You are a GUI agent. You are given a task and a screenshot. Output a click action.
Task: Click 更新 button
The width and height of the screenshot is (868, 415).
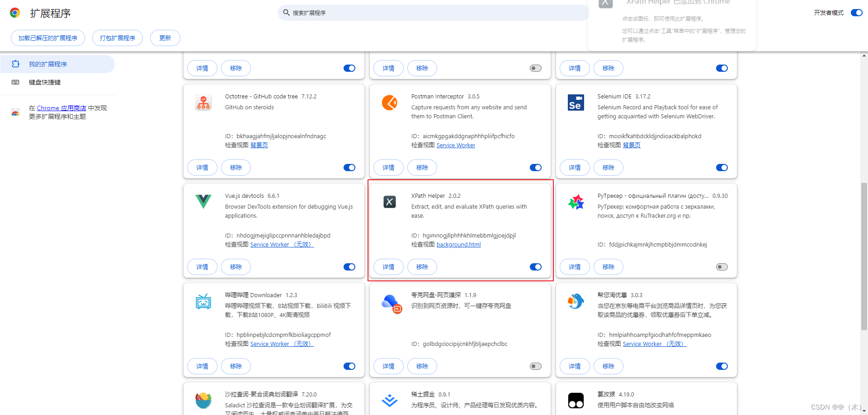point(165,38)
